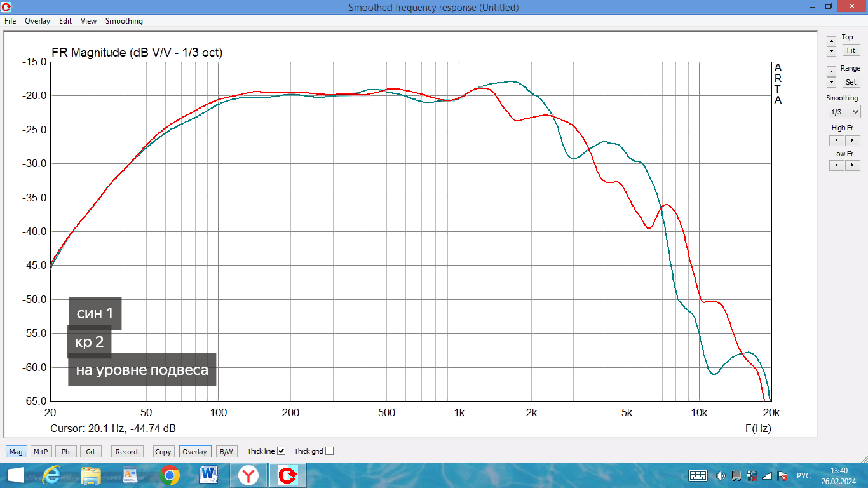Image resolution: width=868 pixels, height=488 pixels.
Task: Increase the Range with the up arrow
Action: coord(831,72)
